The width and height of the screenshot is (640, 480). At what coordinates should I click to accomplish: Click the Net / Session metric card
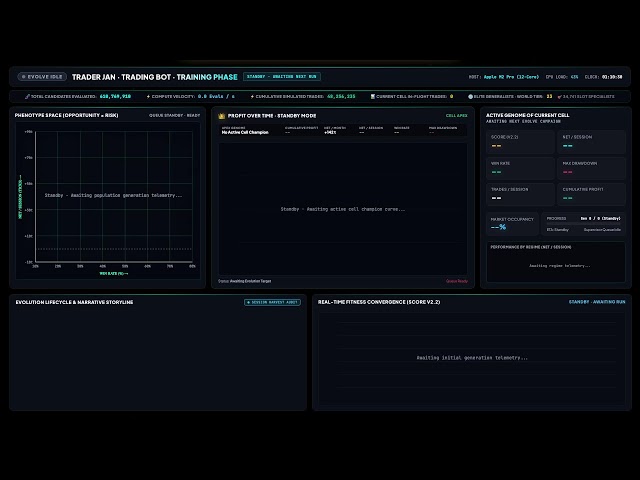(591, 142)
